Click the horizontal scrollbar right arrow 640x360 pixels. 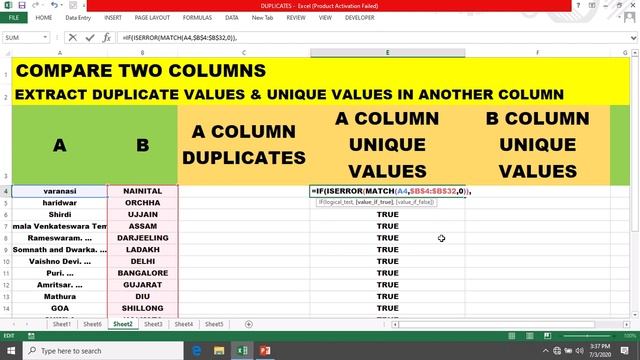627,324
